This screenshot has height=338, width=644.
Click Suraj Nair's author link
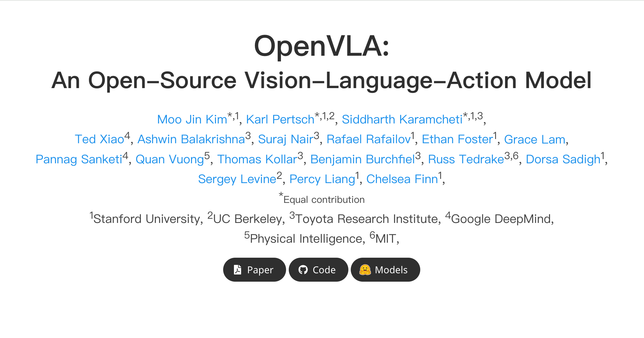point(286,139)
